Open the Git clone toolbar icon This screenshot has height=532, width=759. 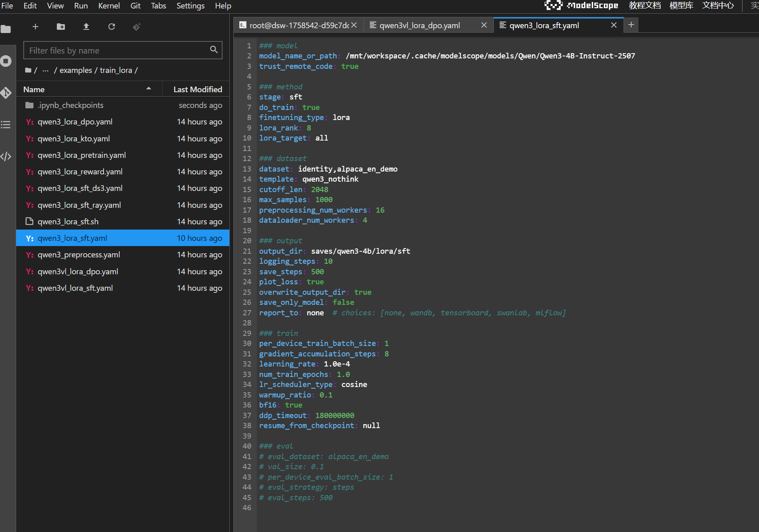[x=137, y=27]
